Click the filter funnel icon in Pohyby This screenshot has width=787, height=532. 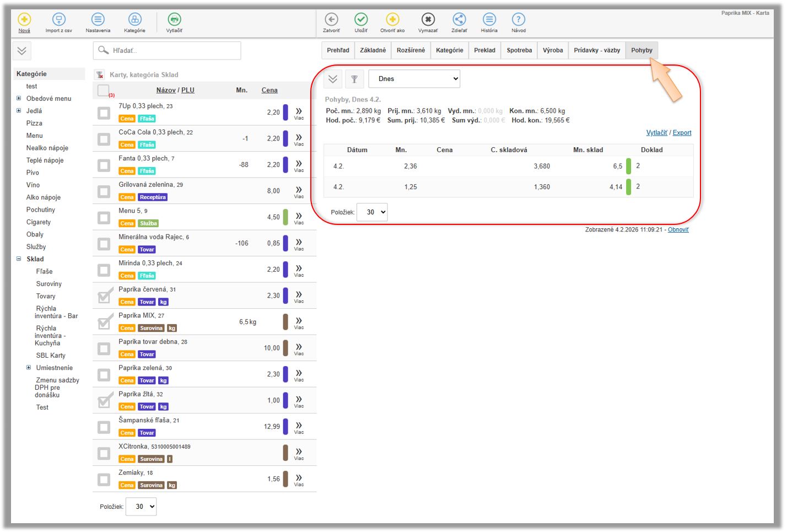click(x=354, y=79)
